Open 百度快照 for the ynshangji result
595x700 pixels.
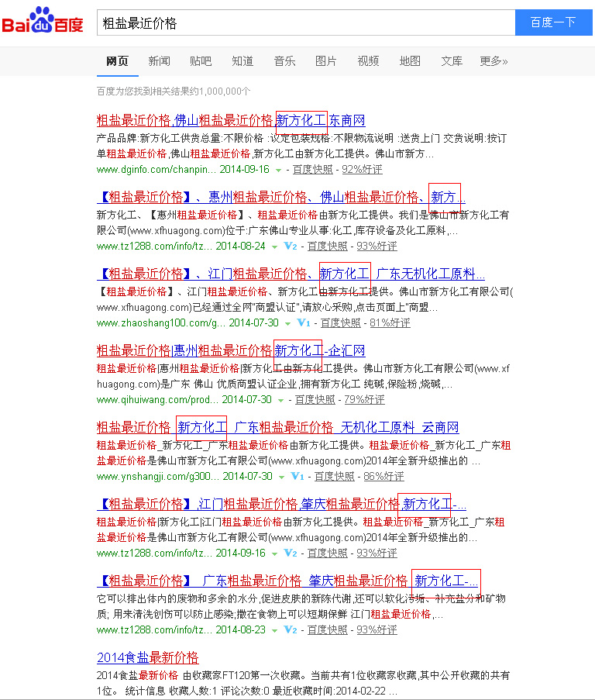point(335,477)
